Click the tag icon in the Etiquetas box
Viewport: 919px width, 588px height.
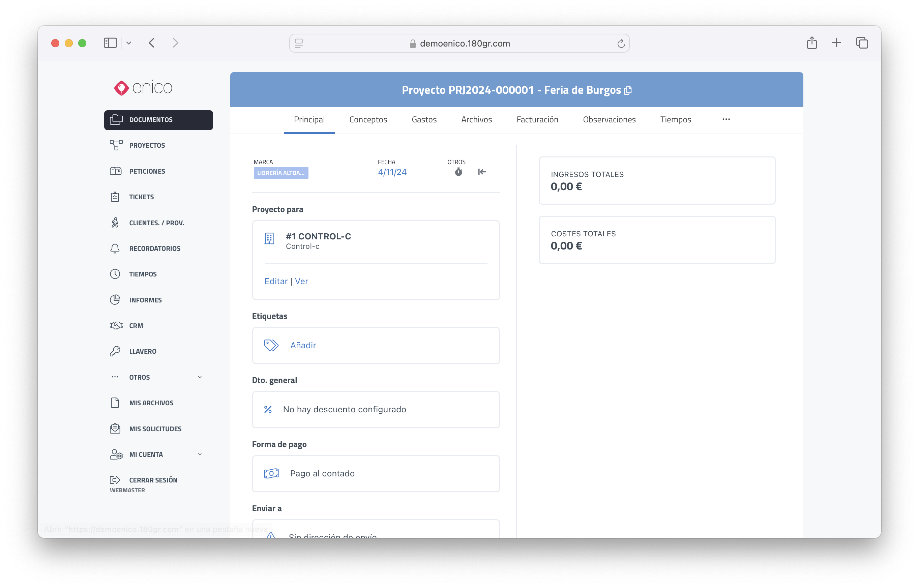[x=271, y=345]
